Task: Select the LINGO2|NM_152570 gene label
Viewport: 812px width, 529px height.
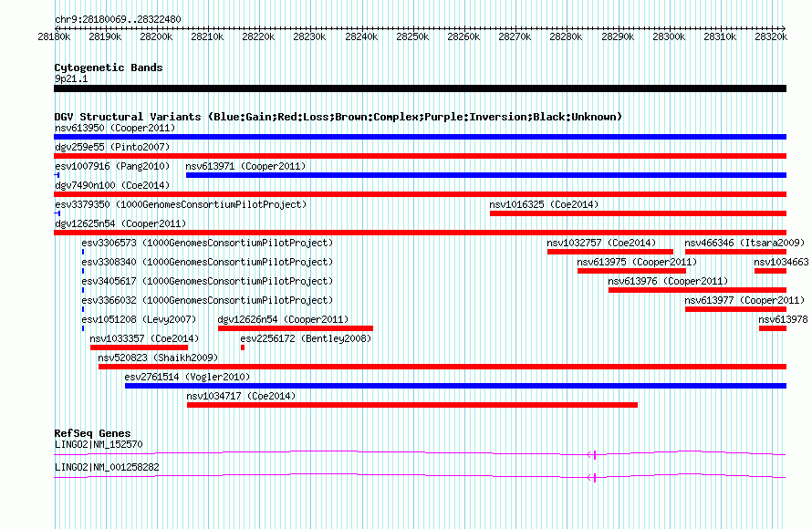Action: [99, 444]
